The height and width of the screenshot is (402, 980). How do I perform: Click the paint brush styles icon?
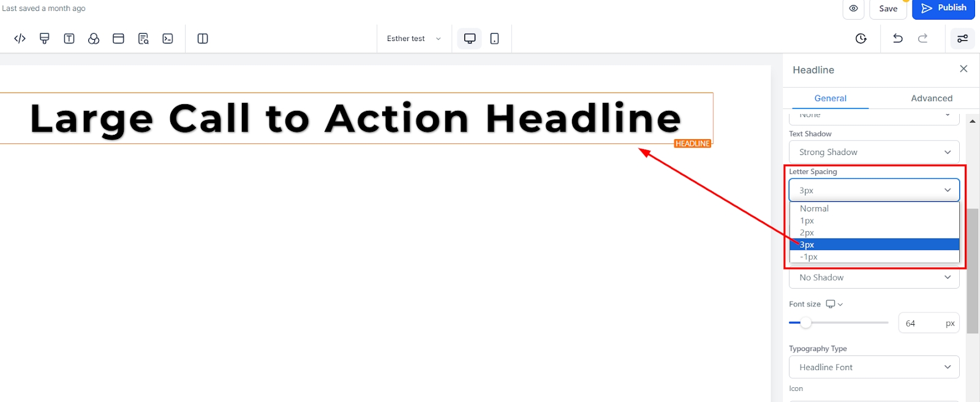tap(44, 39)
